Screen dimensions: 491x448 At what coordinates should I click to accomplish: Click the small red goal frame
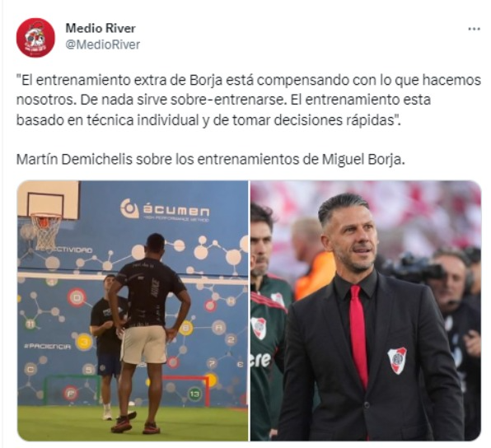185,390
